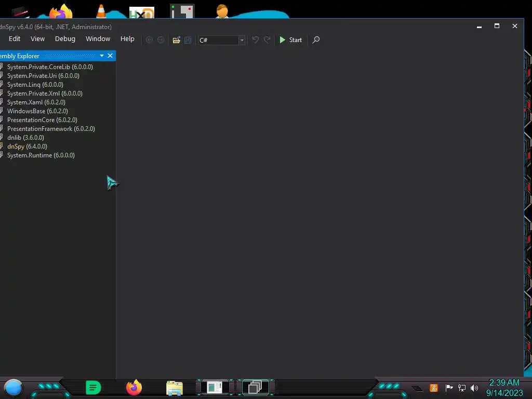
Task: Click the Open file folder icon
Action: click(x=177, y=40)
